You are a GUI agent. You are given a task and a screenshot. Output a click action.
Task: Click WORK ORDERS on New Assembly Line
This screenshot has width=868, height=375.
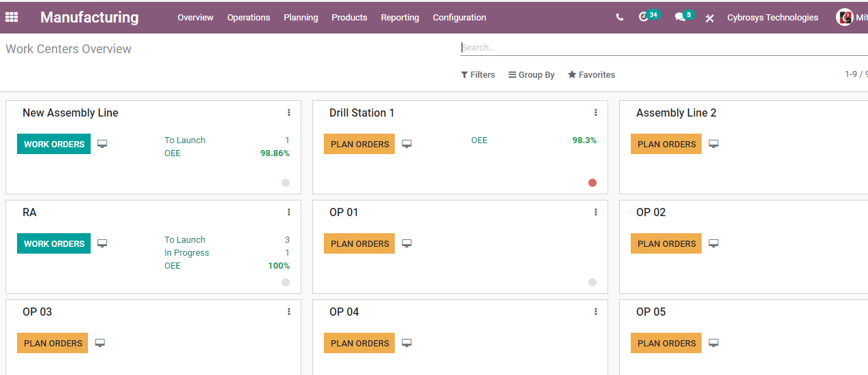click(54, 144)
